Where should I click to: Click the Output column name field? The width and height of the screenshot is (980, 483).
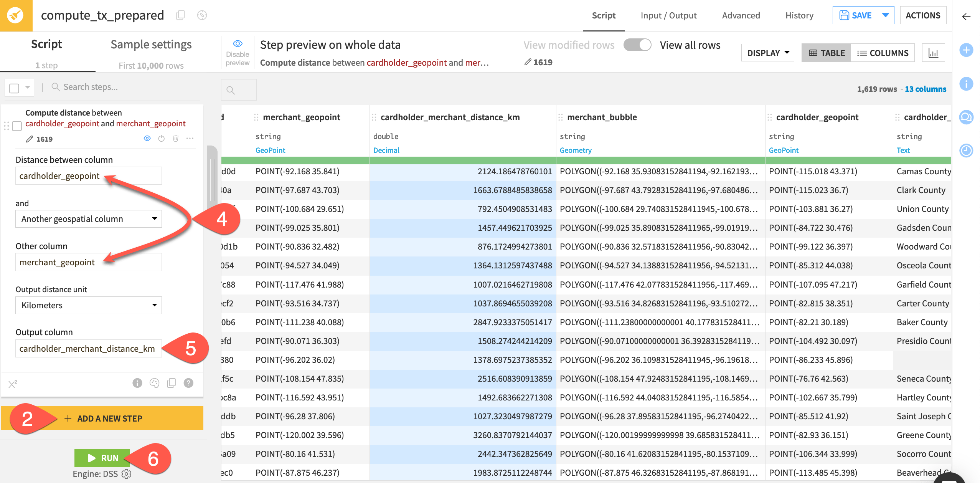(88, 349)
